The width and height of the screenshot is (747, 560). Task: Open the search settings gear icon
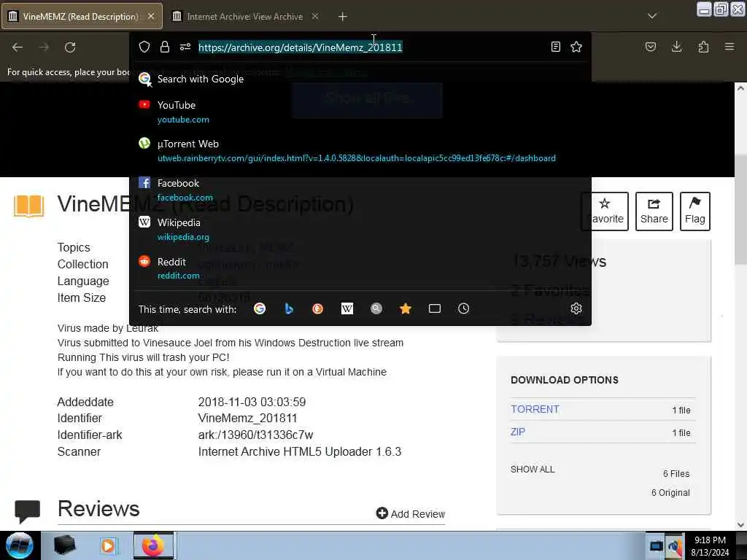coord(576,308)
